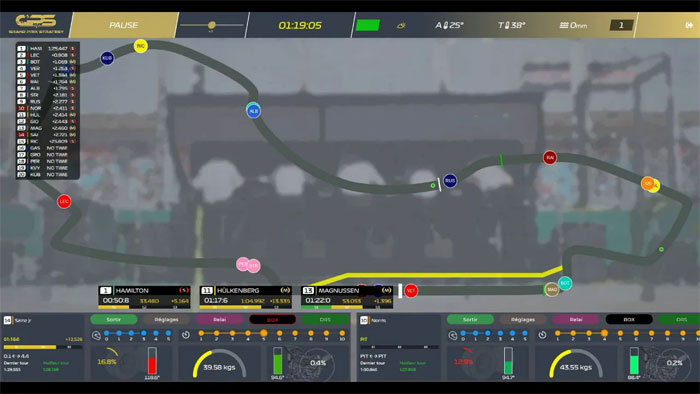Toggle the BOX button for Norris
This screenshot has width=700, height=394.
click(x=629, y=319)
